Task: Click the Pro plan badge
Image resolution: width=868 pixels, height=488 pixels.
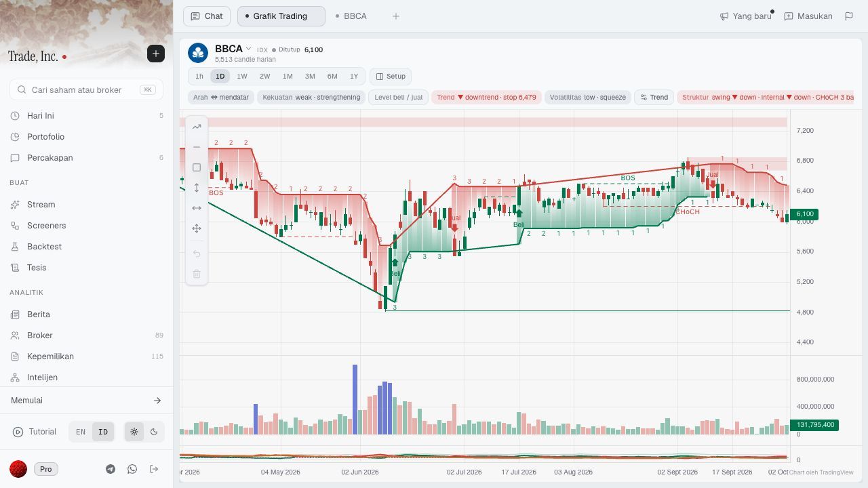Action: click(x=45, y=469)
